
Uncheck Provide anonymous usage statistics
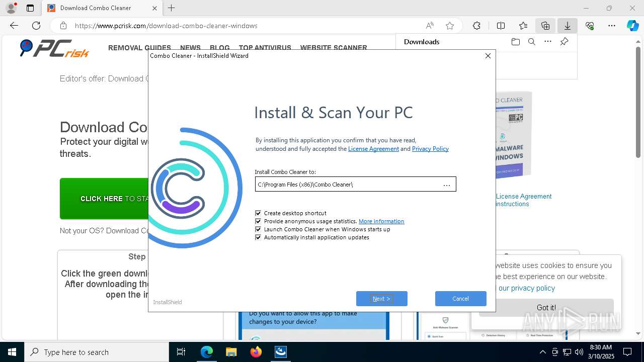[258, 221]
